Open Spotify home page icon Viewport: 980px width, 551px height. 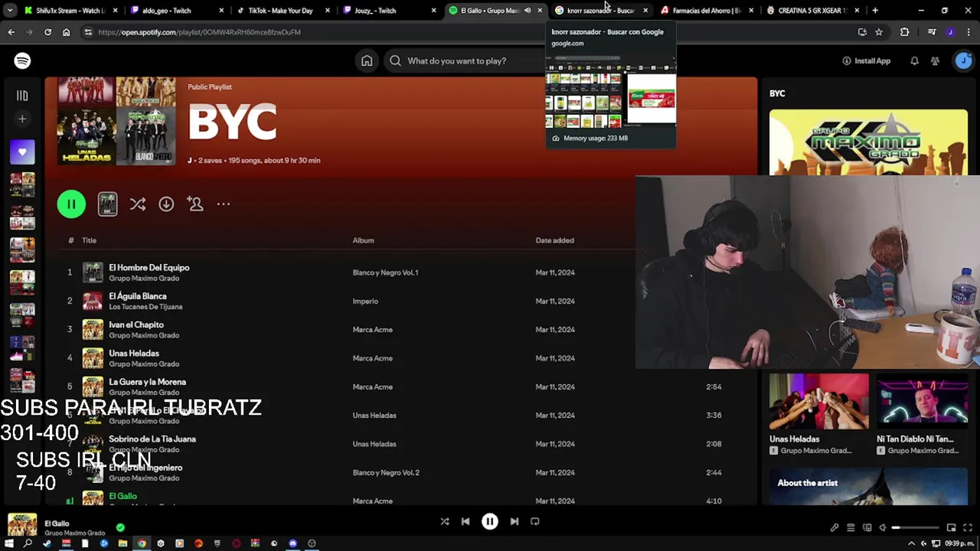point(367,60)
